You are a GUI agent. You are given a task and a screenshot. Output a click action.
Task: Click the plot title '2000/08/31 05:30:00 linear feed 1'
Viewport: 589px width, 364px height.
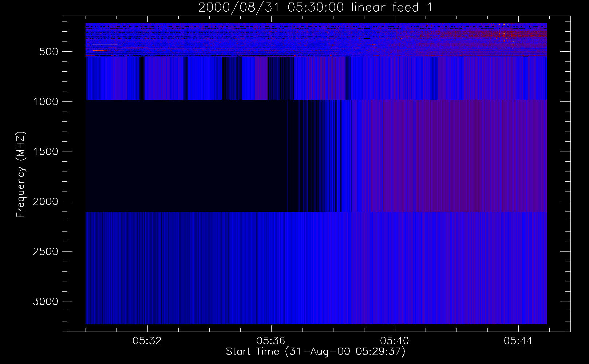315,7
